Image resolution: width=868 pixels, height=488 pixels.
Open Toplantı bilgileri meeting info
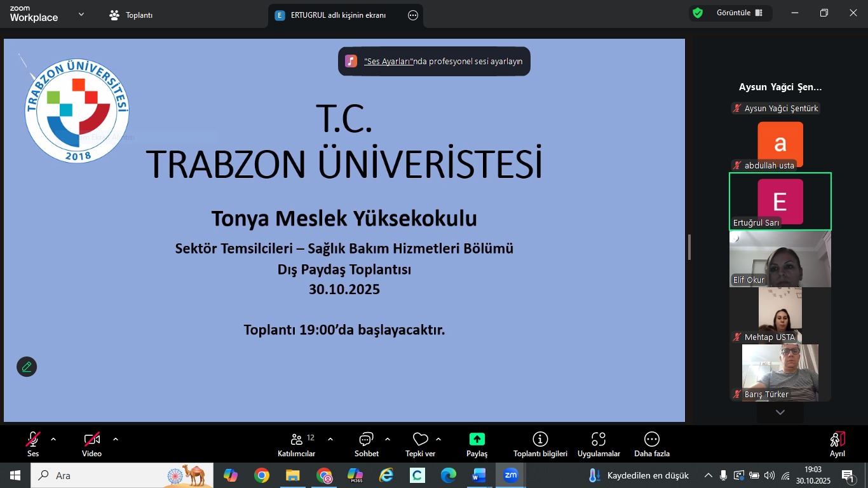pyautogui.click(x=540, y=440)
